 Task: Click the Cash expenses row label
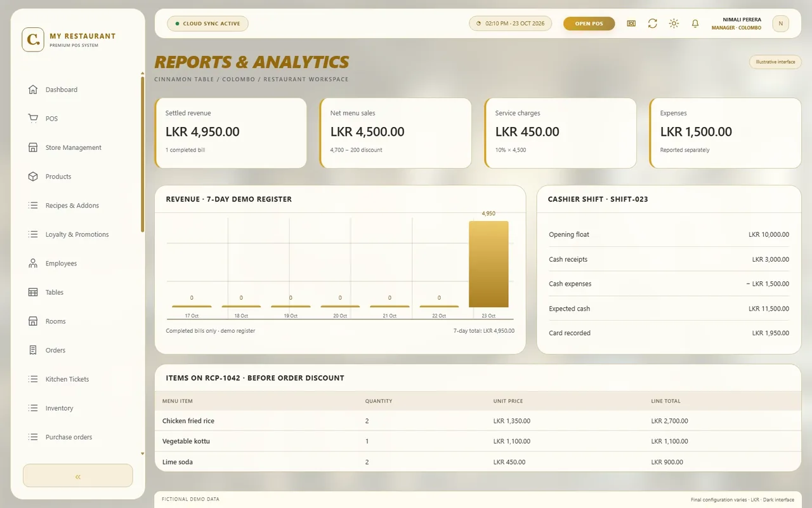pos(570,284)
